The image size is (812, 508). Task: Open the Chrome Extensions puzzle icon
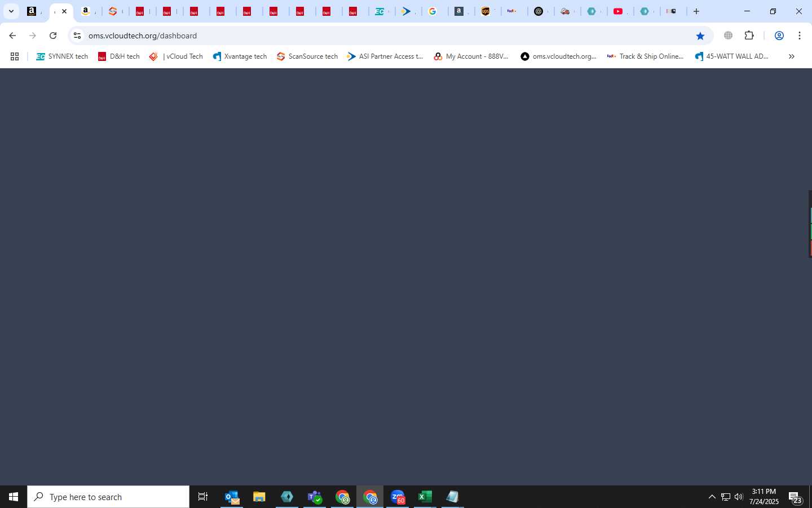pyautogui.click(x=749, y=36)
